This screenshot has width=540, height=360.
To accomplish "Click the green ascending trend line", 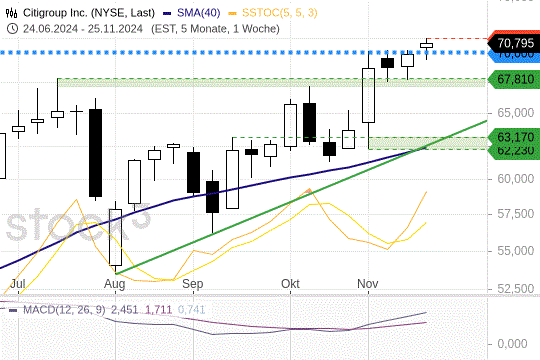I will (x=301, y=197).
